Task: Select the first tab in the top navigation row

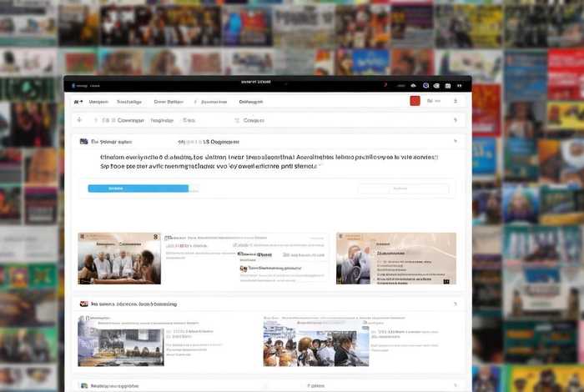Action: [x=99, y=102]
